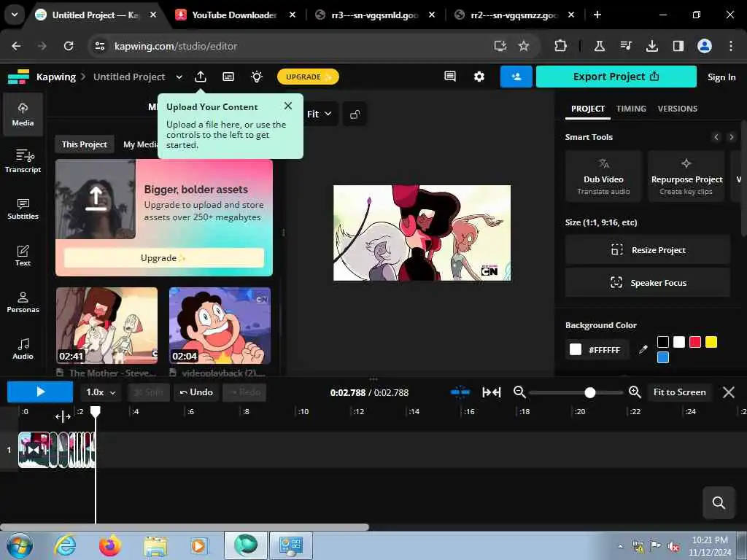Viewport: 747px width, 560px height.
Task: Select the 02:41 Steven video thumbnail
Action: coord(107,326)
